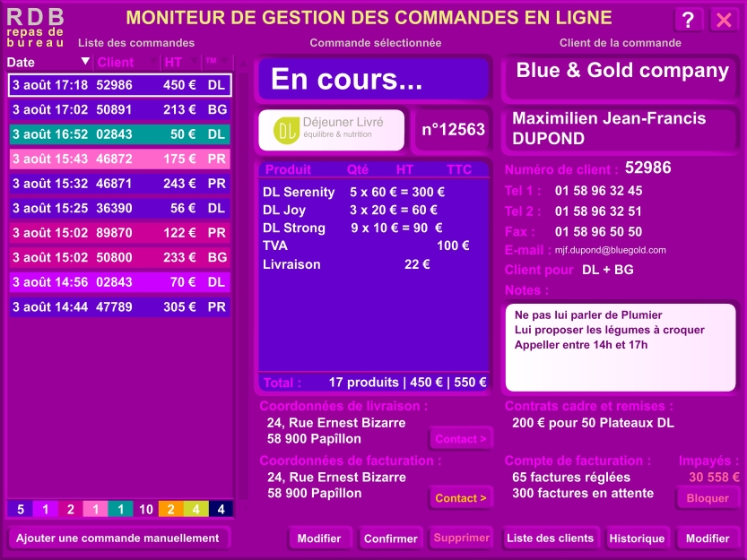Click the Blue & Gold company name
The width and height of the screenshot is (747, 560).
coord(622,71)
